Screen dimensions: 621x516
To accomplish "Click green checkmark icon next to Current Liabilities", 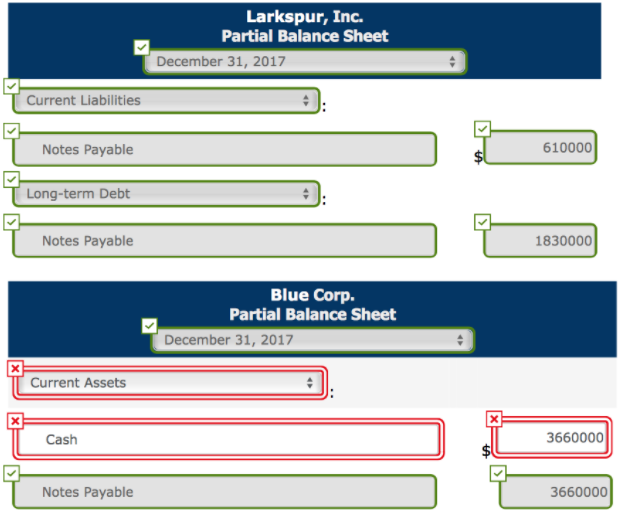I will pyautogui.click(x=11, y=86).
